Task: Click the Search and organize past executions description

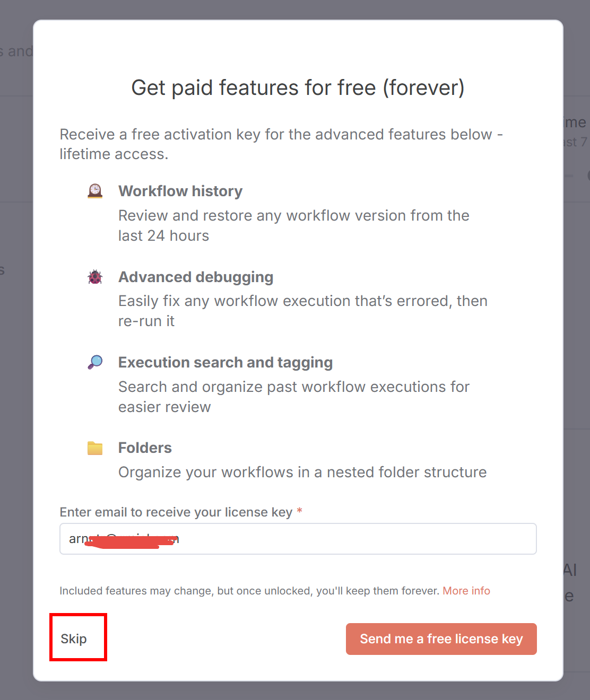Action: pos(293,397)
